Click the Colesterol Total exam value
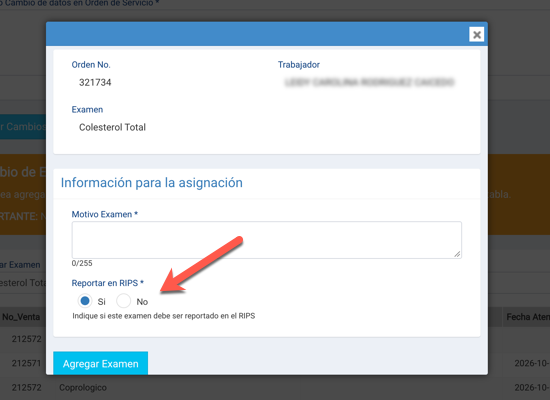The height and width of the screenshot is (400, 550). point(112,127)
